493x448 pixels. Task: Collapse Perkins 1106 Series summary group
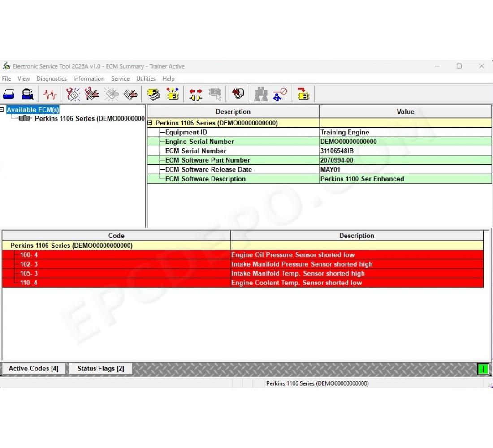(x=150, y=123)
